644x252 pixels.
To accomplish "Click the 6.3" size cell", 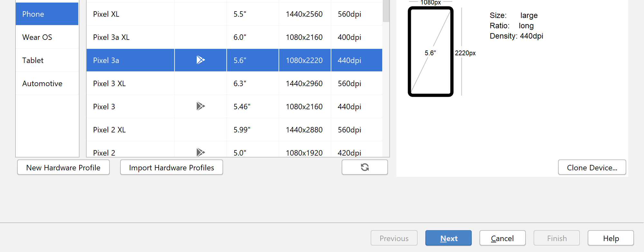I will [253, 83].
